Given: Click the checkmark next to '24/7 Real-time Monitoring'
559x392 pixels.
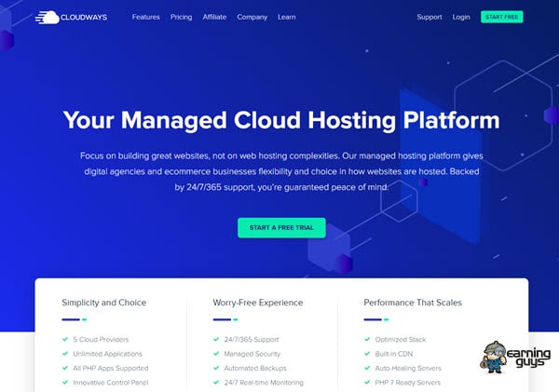Looking at the screenshot, I should (216, 382).
